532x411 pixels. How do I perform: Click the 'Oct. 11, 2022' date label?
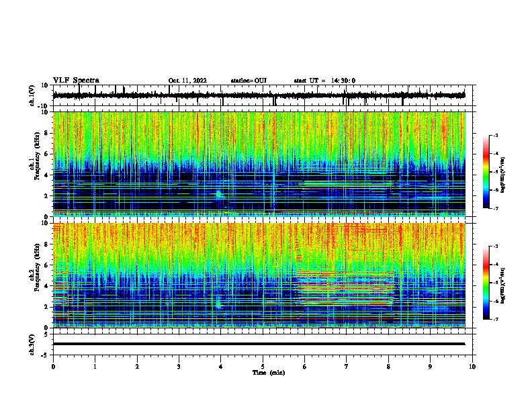tap(187, 81)
